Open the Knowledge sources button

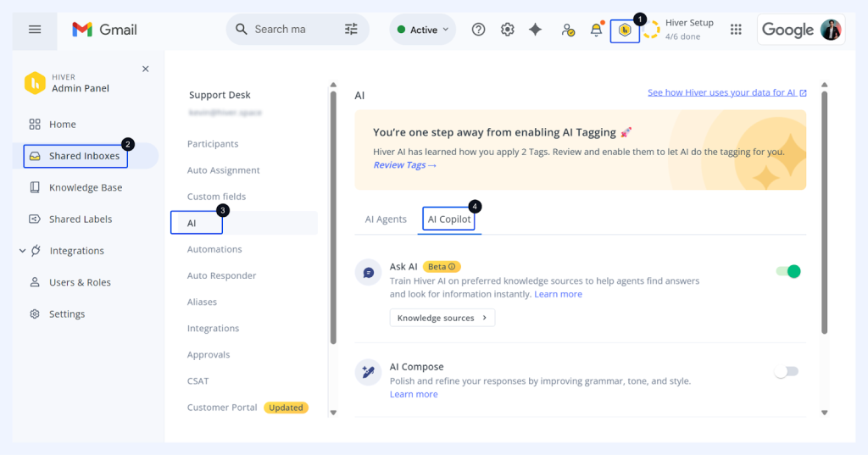[x=442, y=318]
